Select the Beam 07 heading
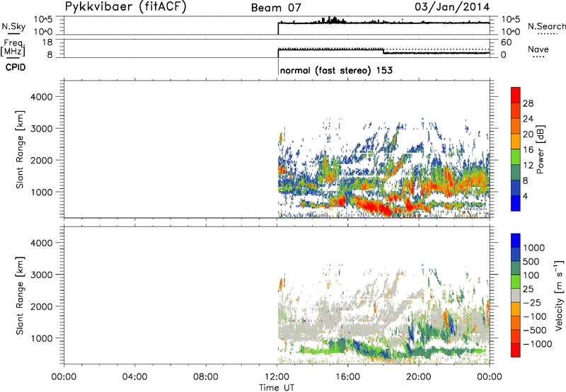566x392 pixels. 276,8
